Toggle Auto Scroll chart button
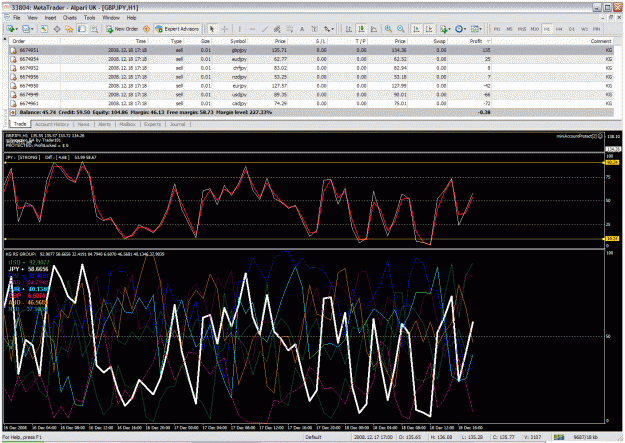The image size is (625, 443). point(416,29)
